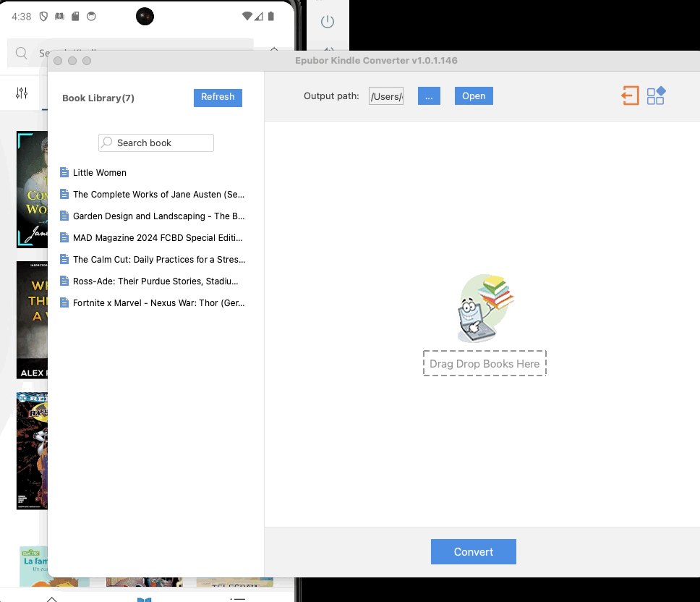Select Fortnite x Marvel - Nexus War: Thor
Screen dimensions: 700x602
[158, 302]
